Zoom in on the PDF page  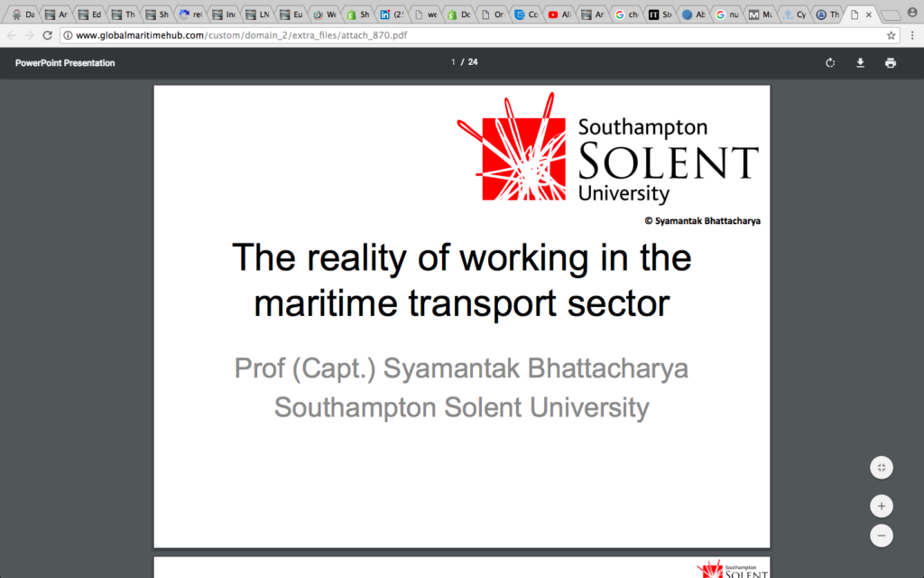pos(881,506)
